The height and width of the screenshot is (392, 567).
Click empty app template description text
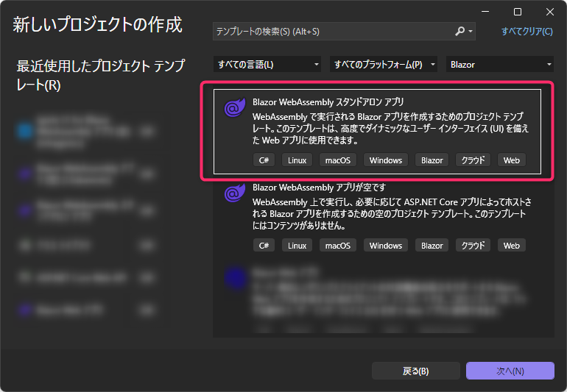[392, 213]
